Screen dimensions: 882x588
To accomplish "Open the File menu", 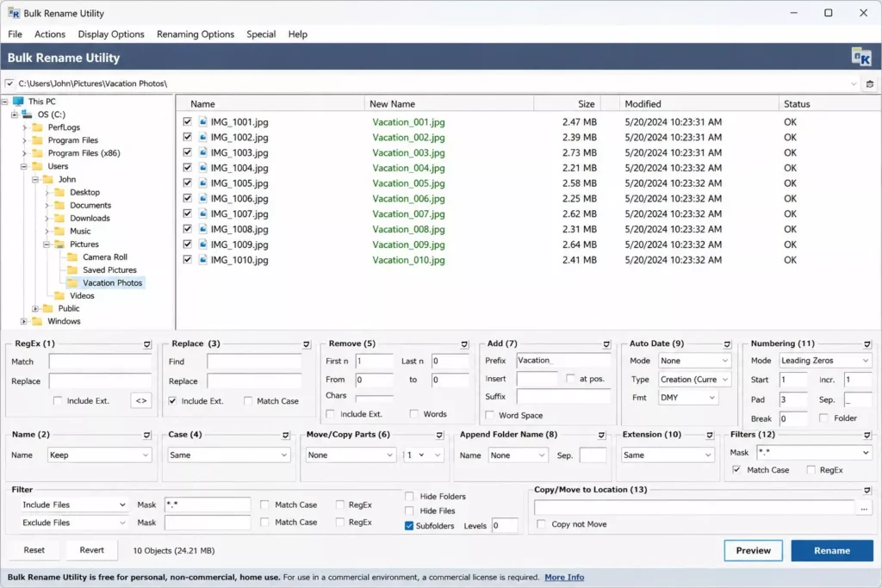I will (16, 34).
